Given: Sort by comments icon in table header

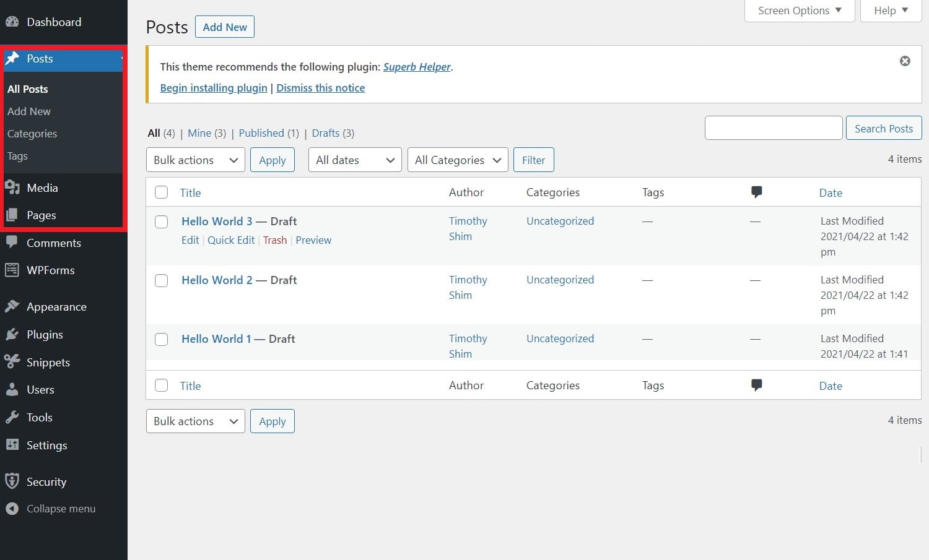Looking at the screenshot, I should tap(756, 192).
